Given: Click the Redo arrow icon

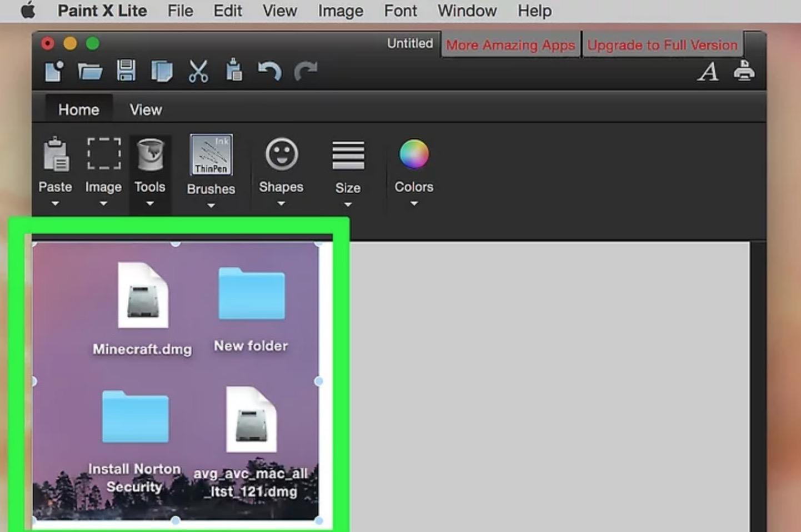Looking at the screenshot, I should click(x=306, y=71).
